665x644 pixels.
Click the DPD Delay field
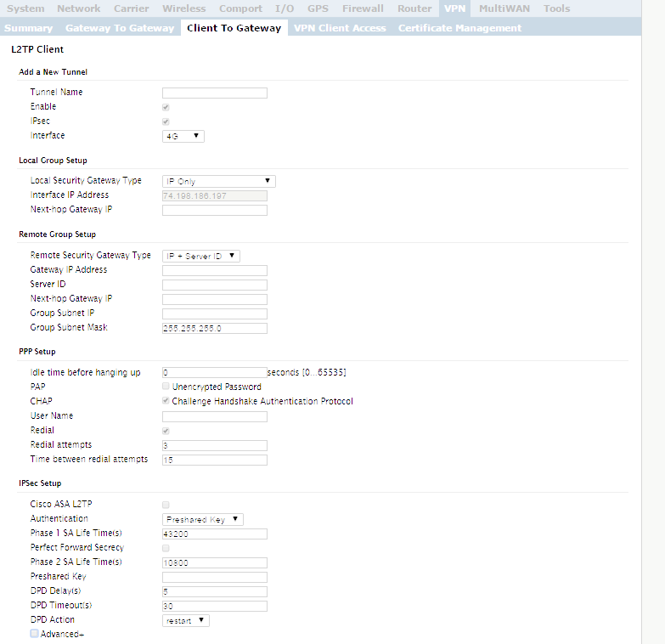pyautogui.click(x=215, y=591)
